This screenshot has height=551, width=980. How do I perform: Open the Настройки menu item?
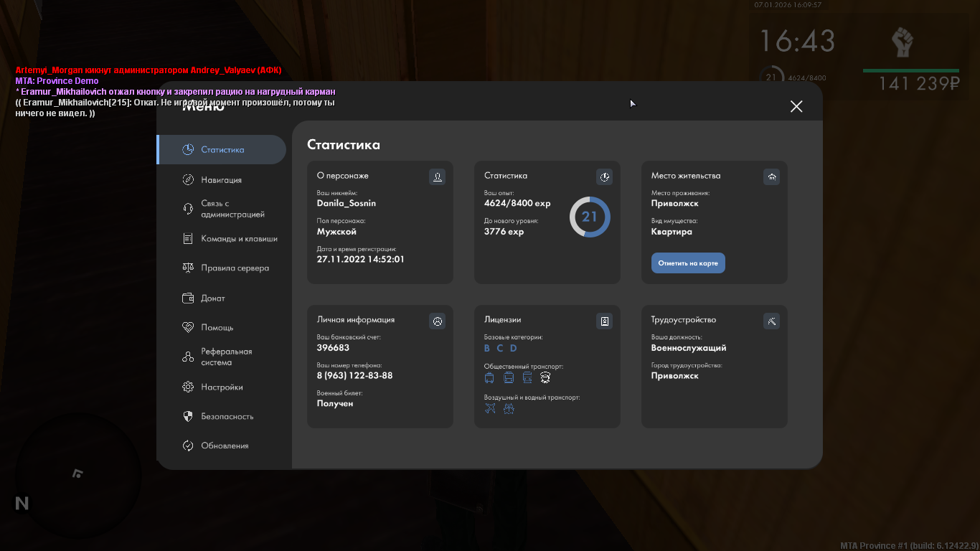coord(222,387)
